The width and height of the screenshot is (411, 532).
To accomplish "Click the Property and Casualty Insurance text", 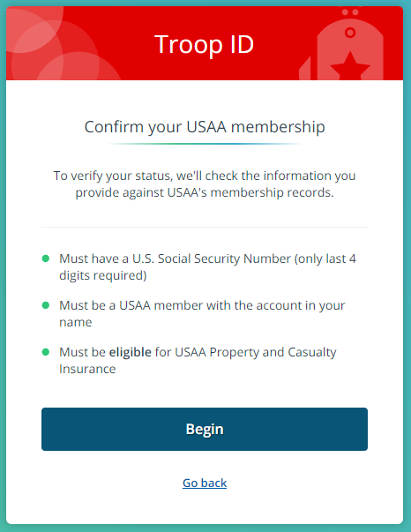I will tap(198, 360).
